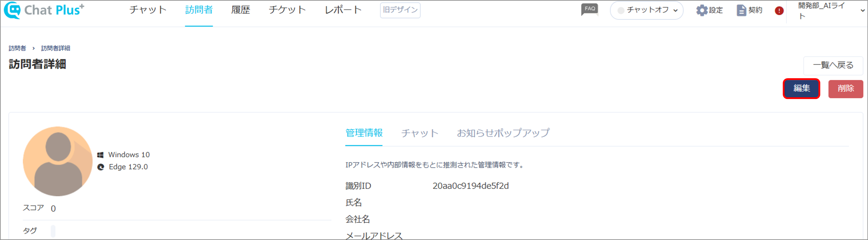
Task: Select the 訪問者 navigation item
Action: (x=199, y=10)
